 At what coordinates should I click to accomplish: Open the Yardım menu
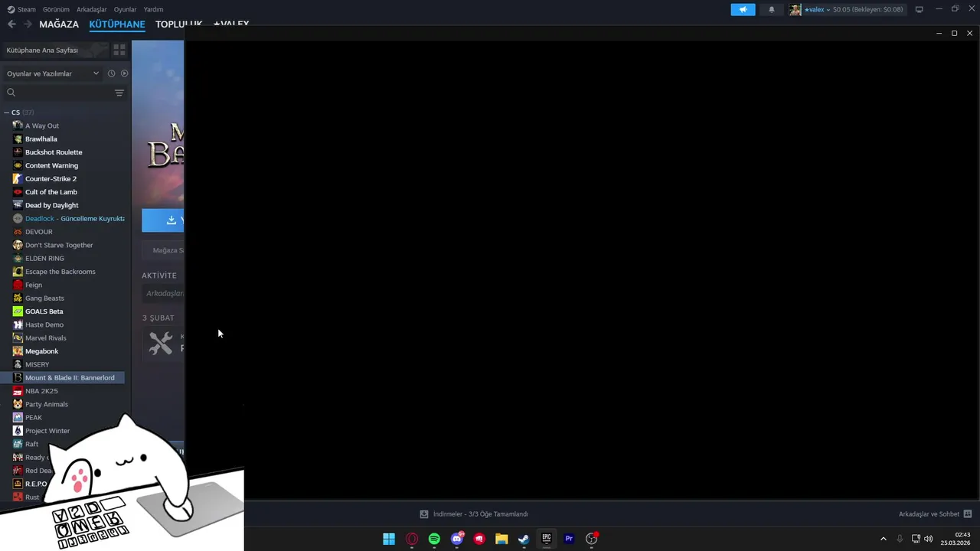(153, 9)
